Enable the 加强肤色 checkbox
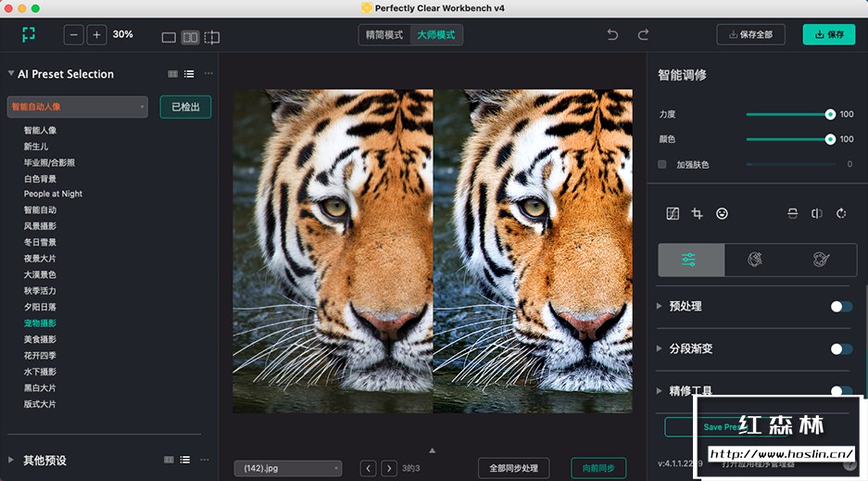868x481 pixels. coord(661,165)
